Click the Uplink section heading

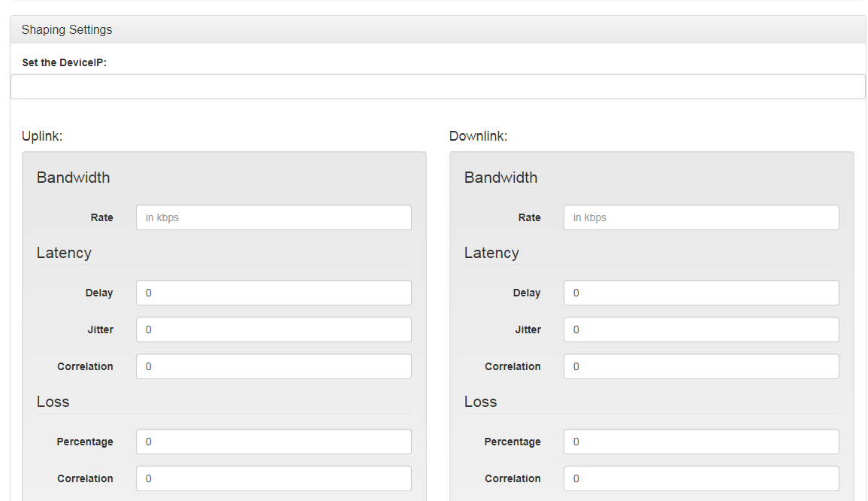tap(42, 136)
